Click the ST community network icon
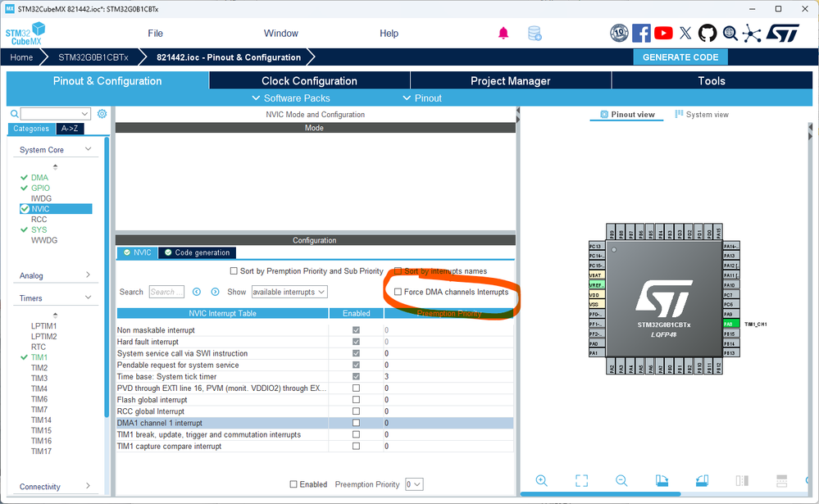The width and height of the screenshot is (819, 504). click(x=752, y=34)
